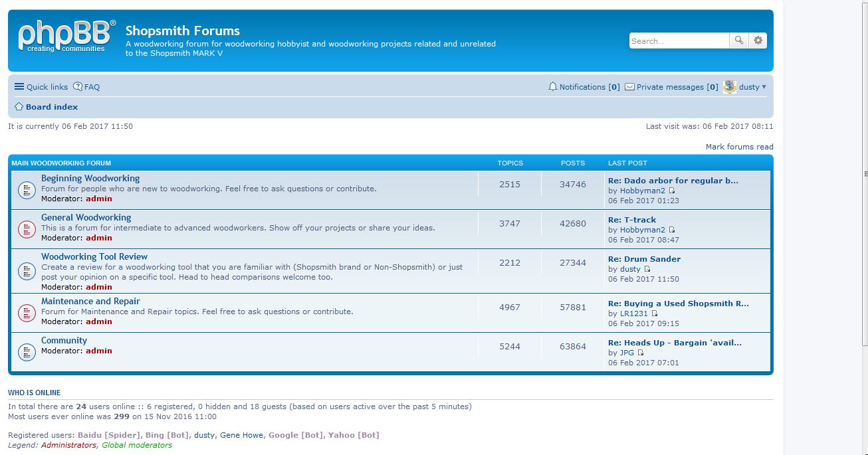Click the Board index home icon

tap(19, 107)
